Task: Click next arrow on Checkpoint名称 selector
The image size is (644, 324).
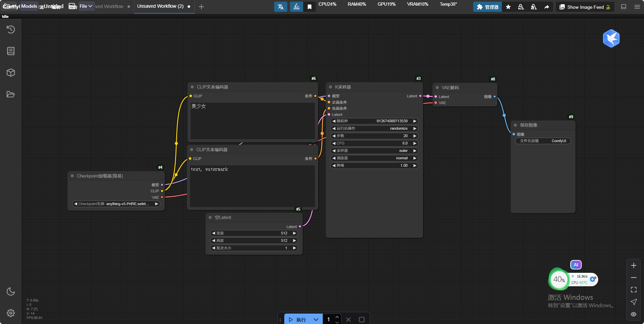Action: tap(157, 204)
